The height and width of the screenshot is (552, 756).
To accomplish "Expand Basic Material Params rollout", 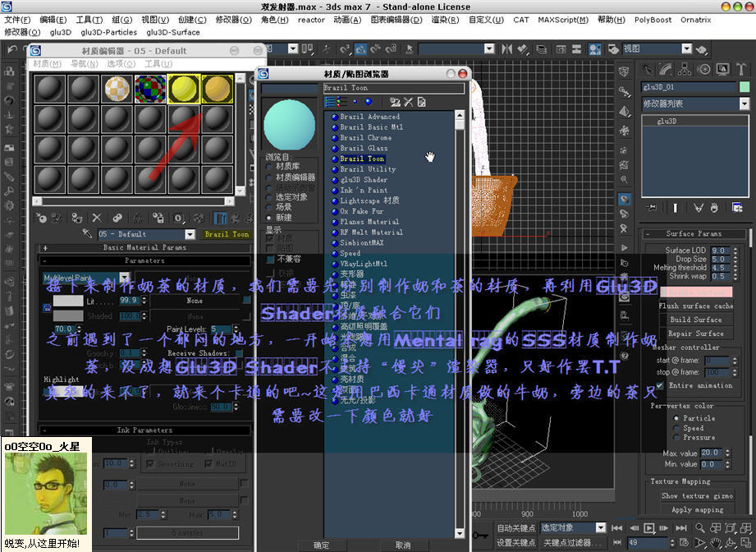I will (144, 247).
